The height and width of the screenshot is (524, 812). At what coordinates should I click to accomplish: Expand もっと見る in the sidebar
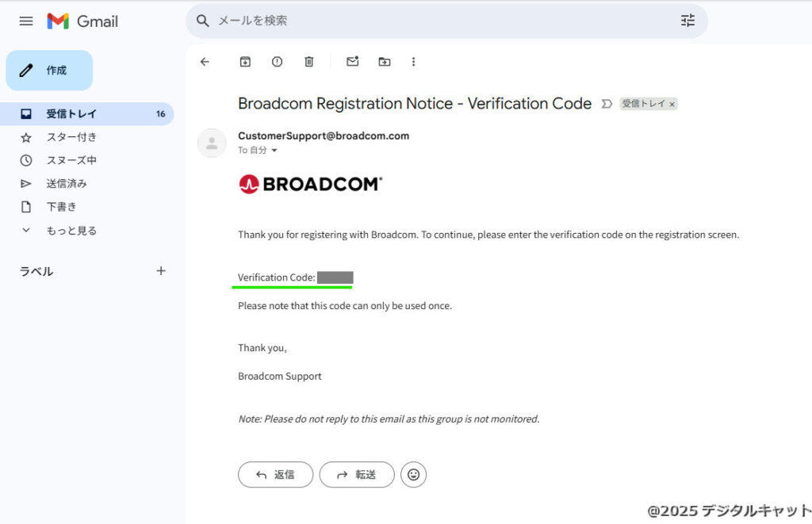(x=71, y=231)
